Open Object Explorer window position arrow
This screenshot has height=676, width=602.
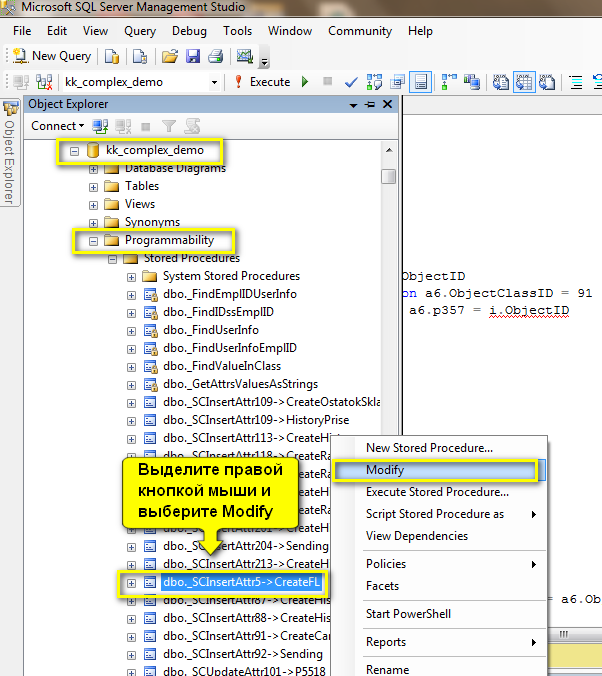coord(353,105)
